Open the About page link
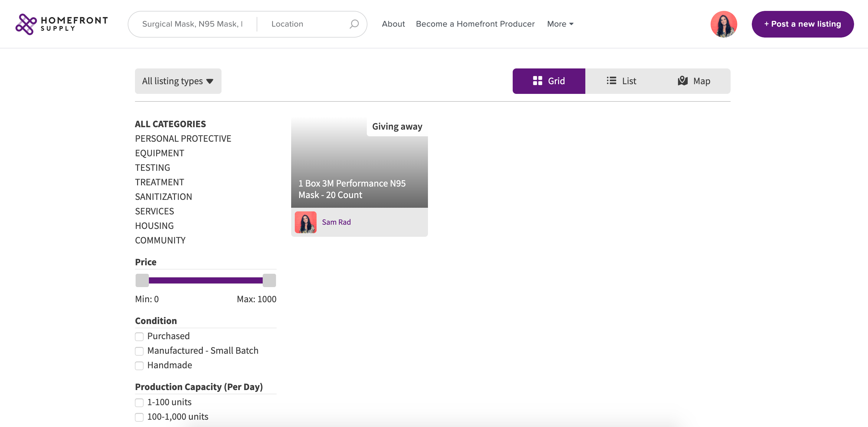The image size is (868, 427). point(393,24)
